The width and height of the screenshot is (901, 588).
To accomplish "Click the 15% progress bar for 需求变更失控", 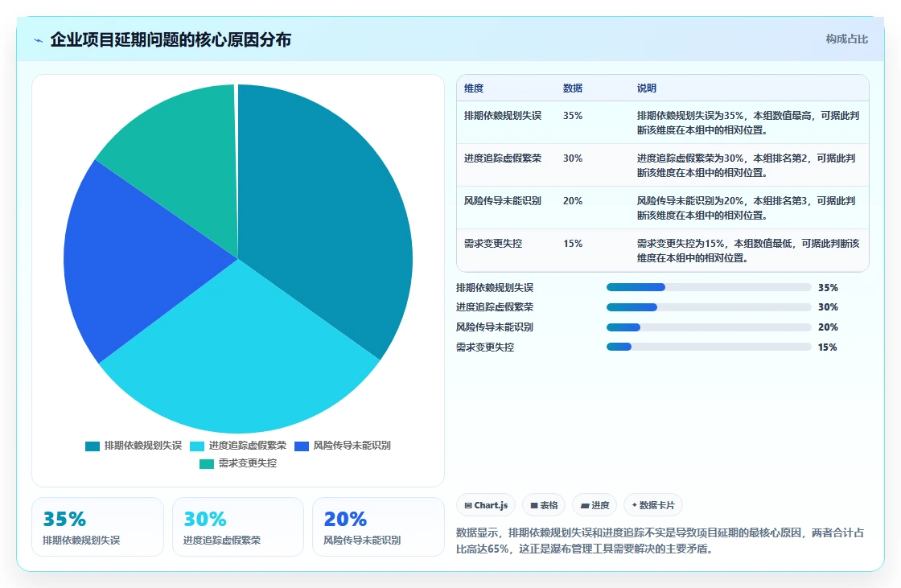I will pos(709,347).
